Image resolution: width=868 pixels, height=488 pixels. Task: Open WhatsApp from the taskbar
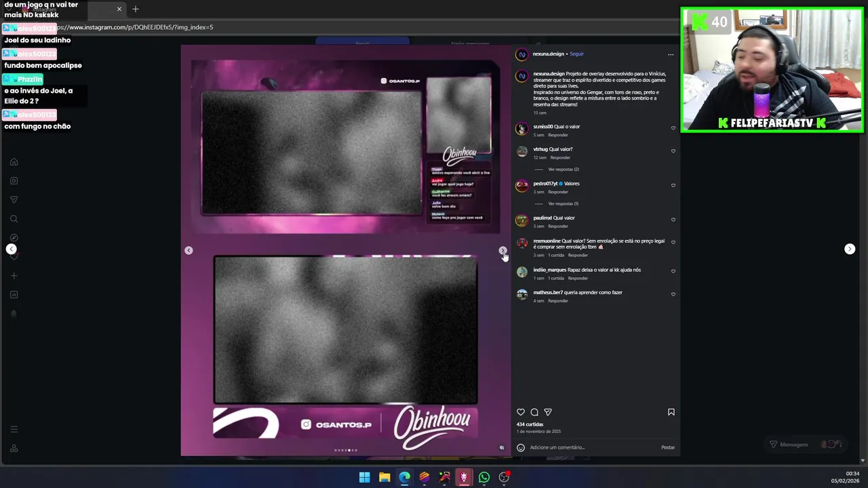(484, 477)
